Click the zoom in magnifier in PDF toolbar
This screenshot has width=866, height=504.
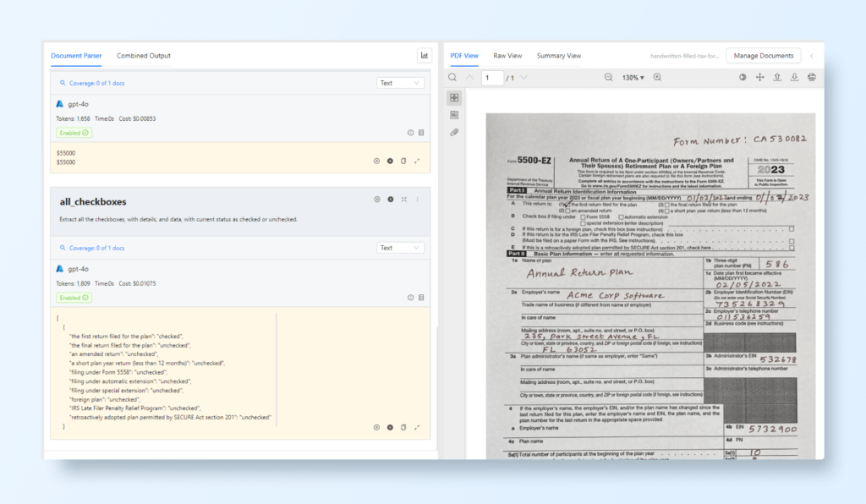657,78
